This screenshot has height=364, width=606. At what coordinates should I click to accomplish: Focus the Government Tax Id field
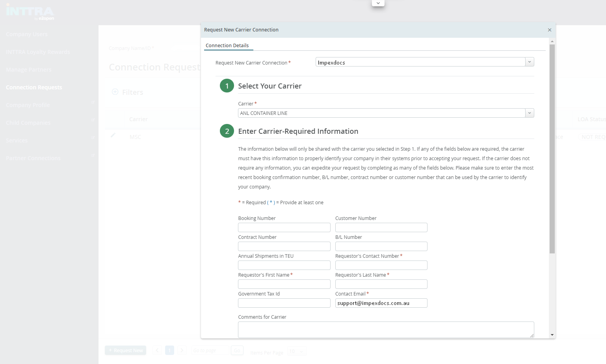[x=284, y=303]
